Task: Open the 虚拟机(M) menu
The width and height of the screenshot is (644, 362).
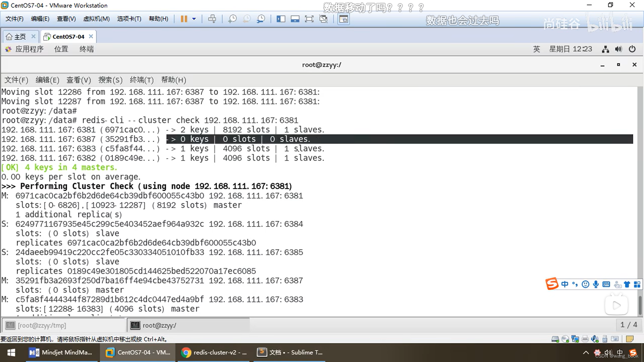Action: pos(96,19)
